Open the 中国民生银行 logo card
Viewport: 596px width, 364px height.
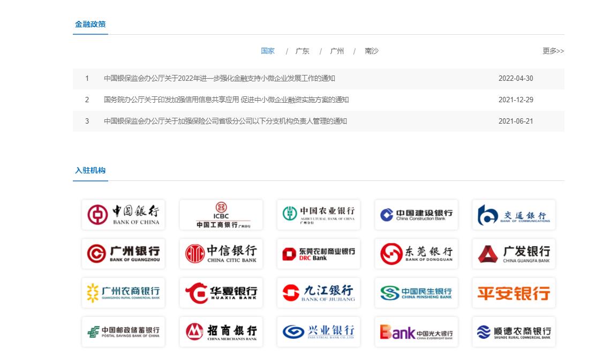pos(416,293)
